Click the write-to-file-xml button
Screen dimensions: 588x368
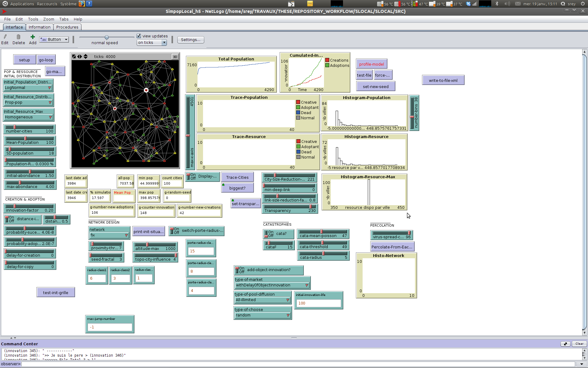(443, 80)
